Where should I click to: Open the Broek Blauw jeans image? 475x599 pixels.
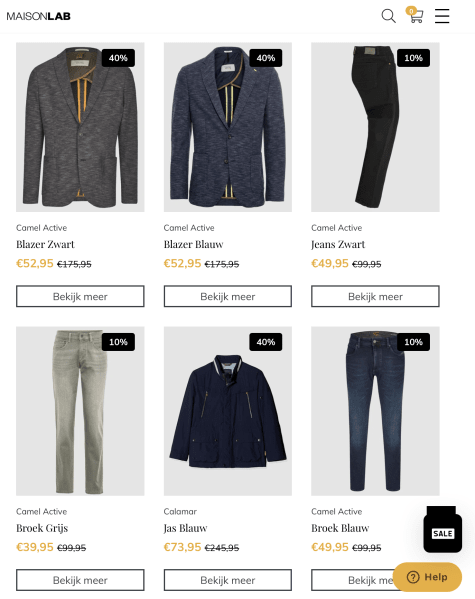tap(375, 411)
